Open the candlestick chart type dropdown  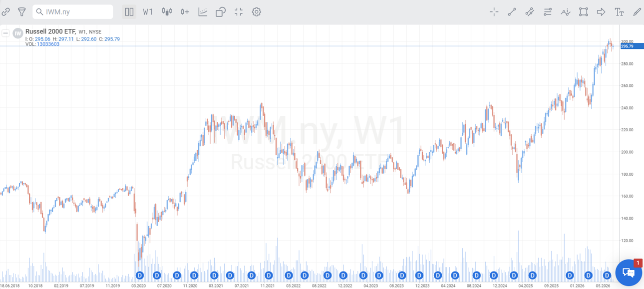click(167, 12)
